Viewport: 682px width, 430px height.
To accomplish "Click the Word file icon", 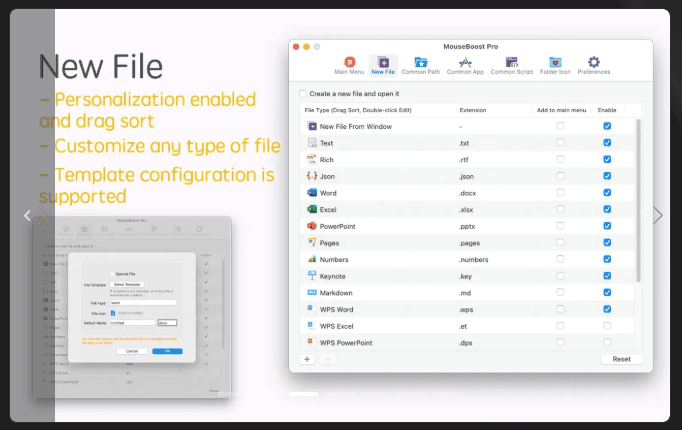I will (312, 193).
